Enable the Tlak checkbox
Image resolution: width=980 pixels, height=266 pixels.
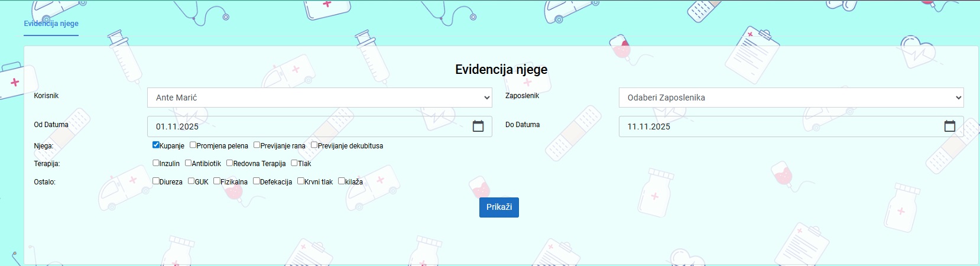pyautogui.click(x=294, y=163)
